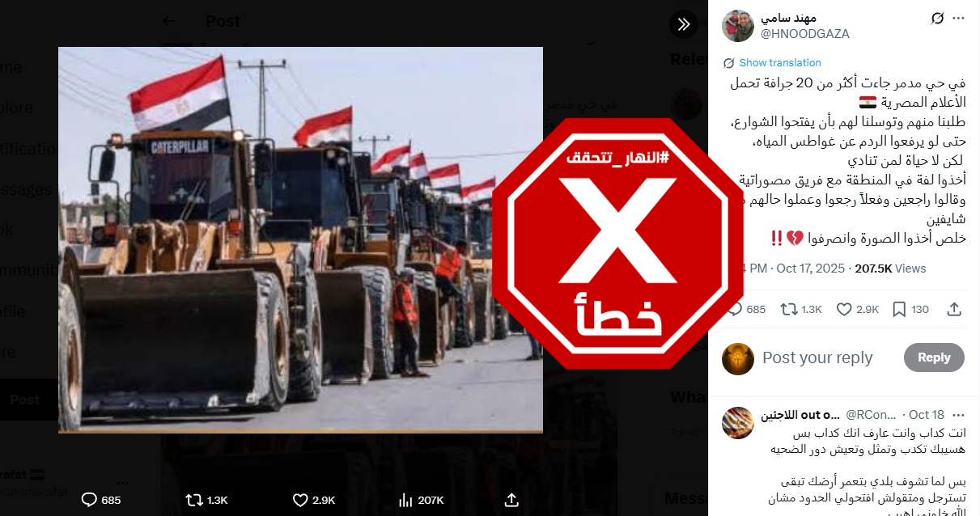View analytics via the 207K icon
Viewport: 980px width, 516px height.
[422, 500]
